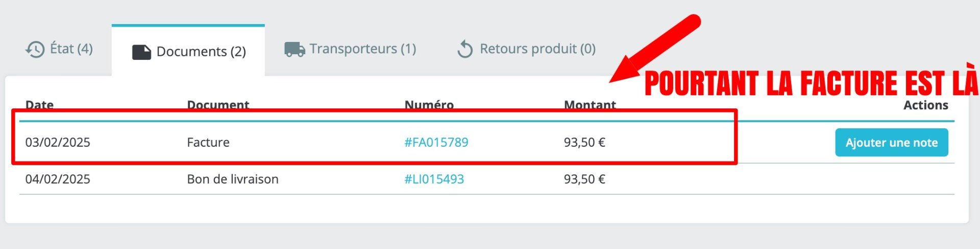Click the Document column header
This screenshot has height=249, width=980.
click(218, 105)
